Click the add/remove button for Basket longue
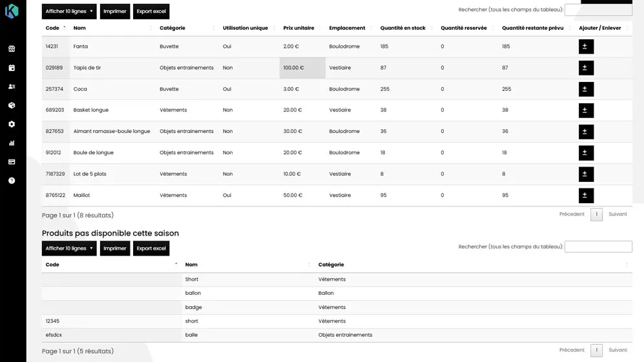The height and width of the screenshot is (362, 644). coord(586,110)
